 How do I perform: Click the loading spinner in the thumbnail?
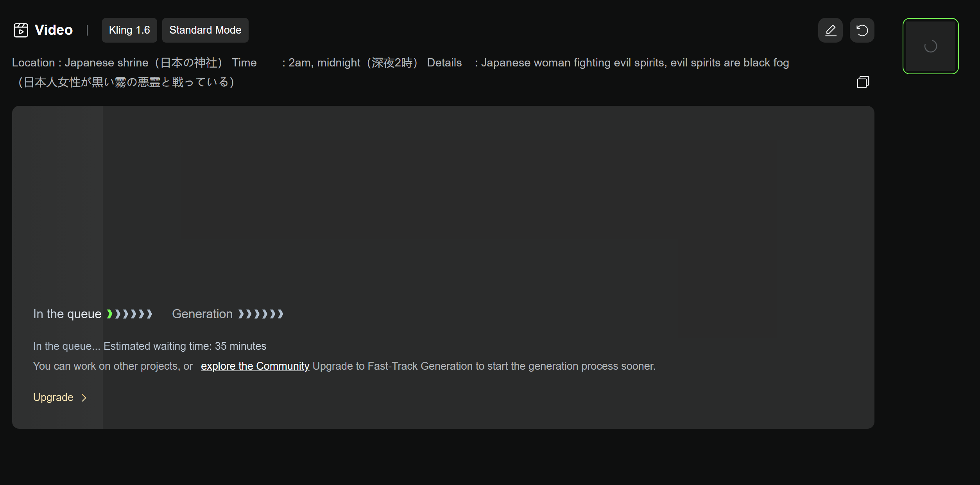tap(930, 47)
